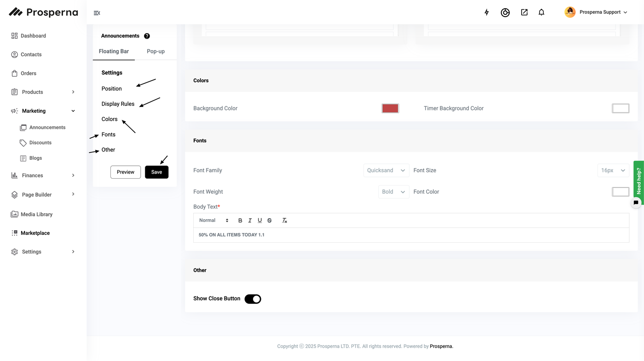
Task: Click the Page Builder layers icon
Action: click(x=14, y=195)
